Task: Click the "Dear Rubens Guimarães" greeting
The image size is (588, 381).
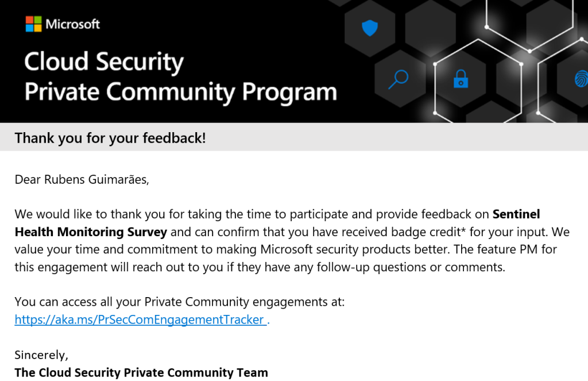Action: point(82,179)
